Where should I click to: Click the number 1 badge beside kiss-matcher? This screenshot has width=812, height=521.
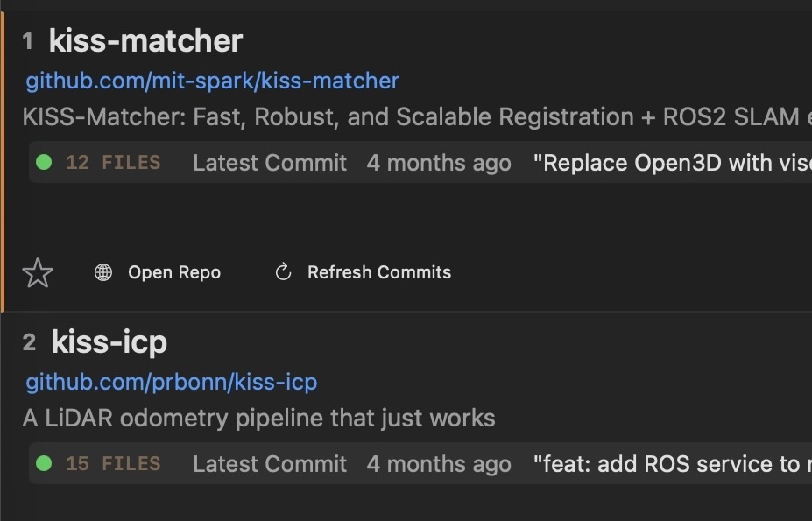click(x=27, y=40)
